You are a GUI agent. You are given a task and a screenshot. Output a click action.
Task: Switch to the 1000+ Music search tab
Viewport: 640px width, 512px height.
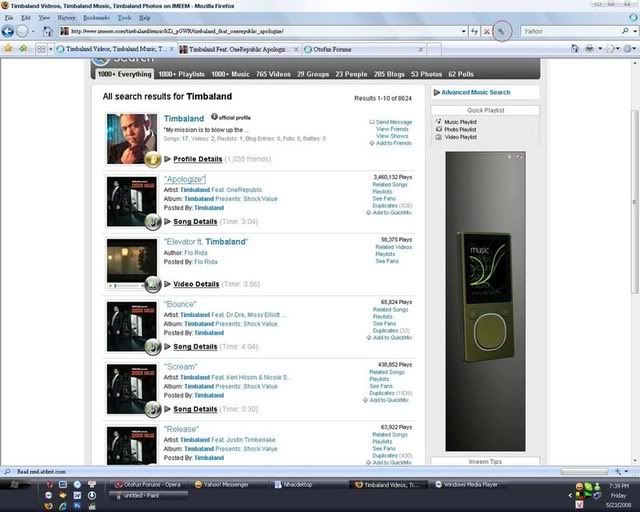coord(230,74)
